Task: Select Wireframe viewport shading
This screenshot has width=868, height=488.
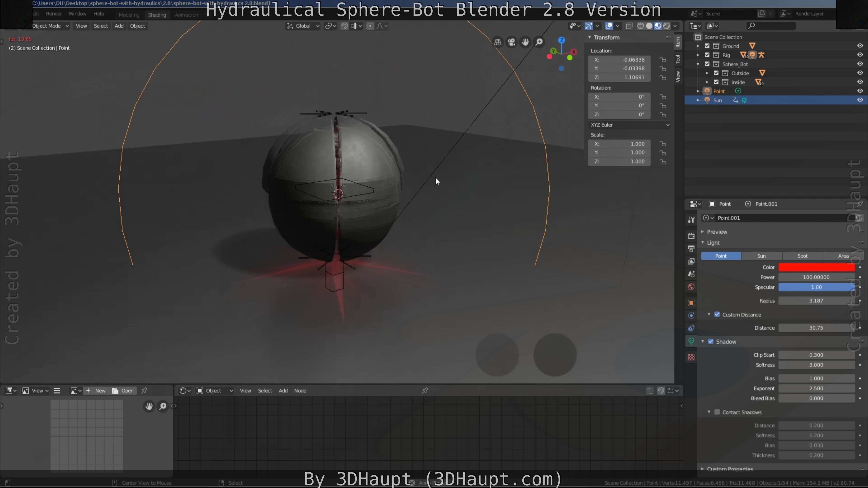Action: [x=641, y=26]
